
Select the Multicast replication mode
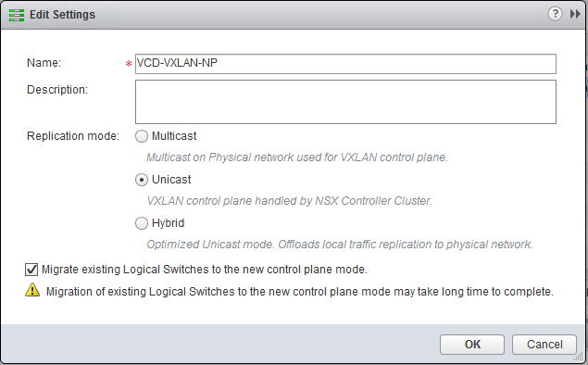click(x=142, y=136)
